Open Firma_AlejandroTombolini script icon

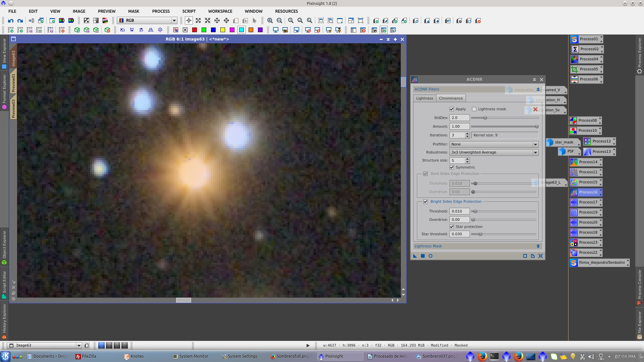[x=599, y=263]
